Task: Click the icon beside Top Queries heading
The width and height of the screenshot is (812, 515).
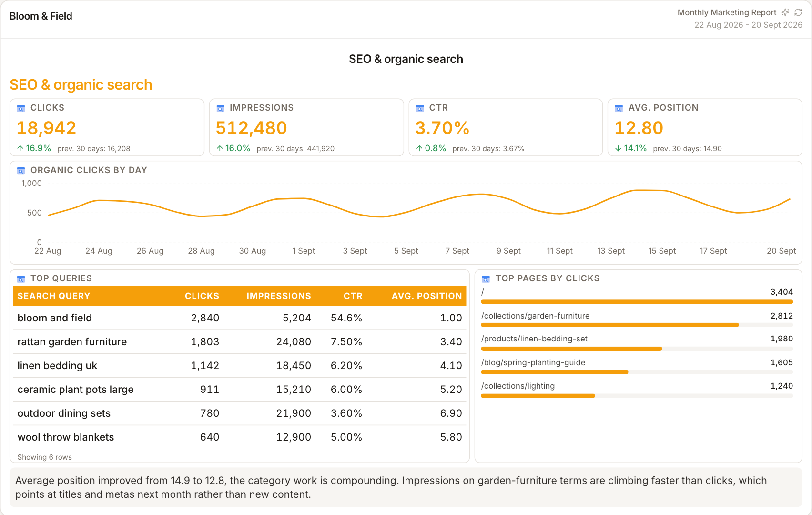Action: [21, 279]
